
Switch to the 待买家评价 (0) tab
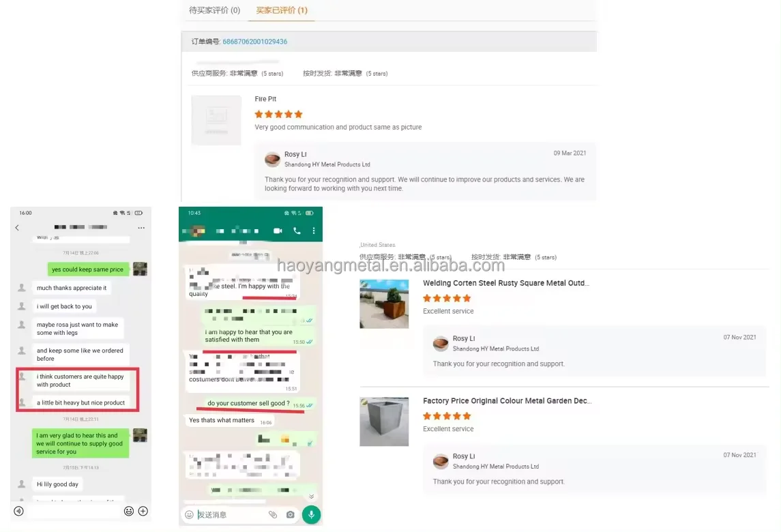point(214,10)
